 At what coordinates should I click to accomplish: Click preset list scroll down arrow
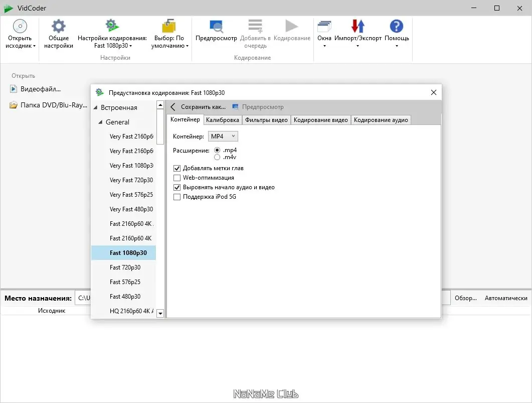tap(160, 313)
